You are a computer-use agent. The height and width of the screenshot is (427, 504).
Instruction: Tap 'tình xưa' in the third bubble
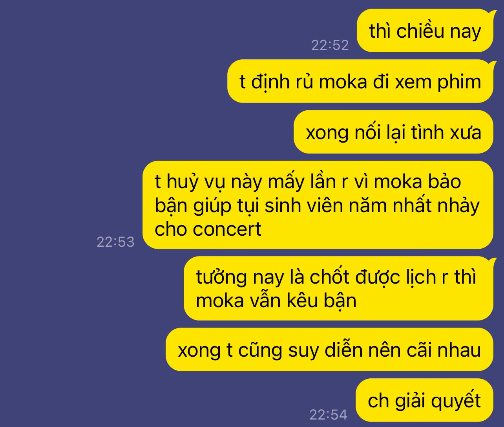[446, 132]
